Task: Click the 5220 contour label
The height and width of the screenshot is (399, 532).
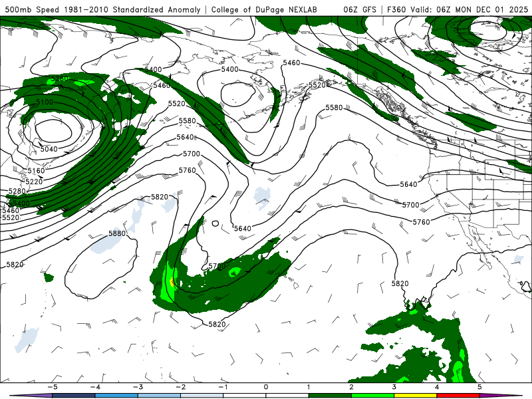Action: pos(34,182)
